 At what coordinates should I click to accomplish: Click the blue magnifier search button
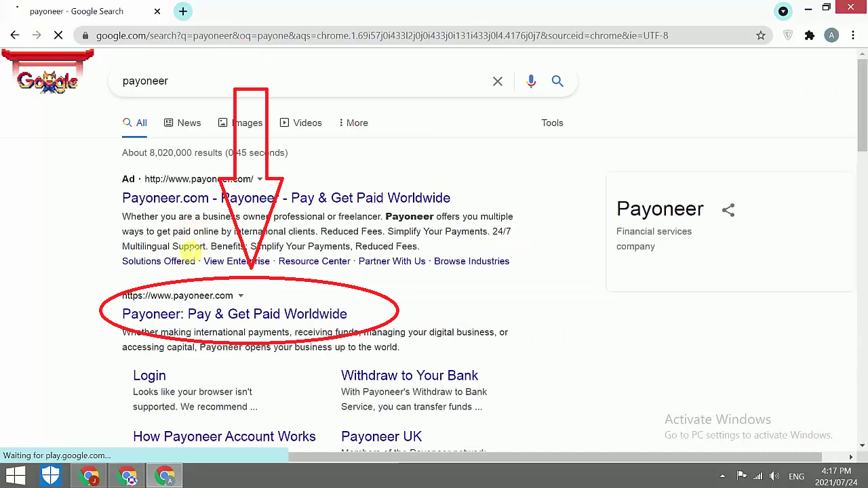tap(557, 81)
